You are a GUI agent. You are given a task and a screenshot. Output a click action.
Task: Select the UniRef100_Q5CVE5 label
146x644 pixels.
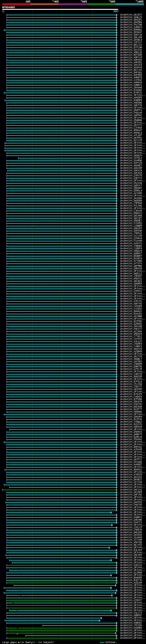coord(131,555)
